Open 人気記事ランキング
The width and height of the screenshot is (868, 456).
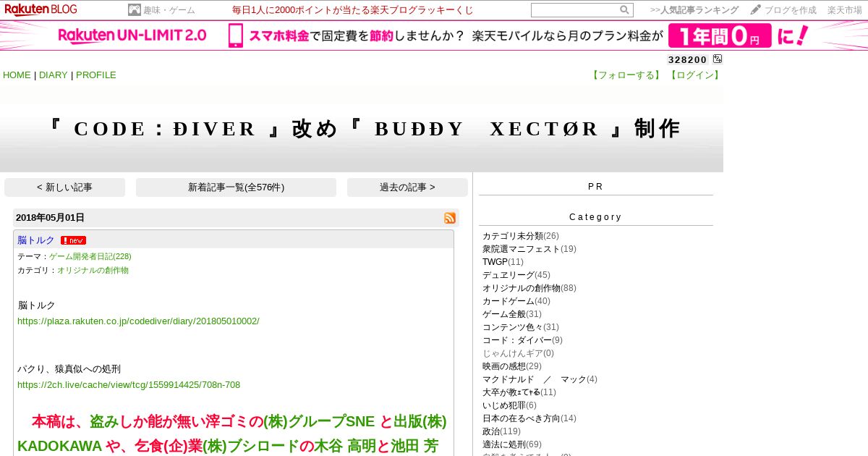694,10
